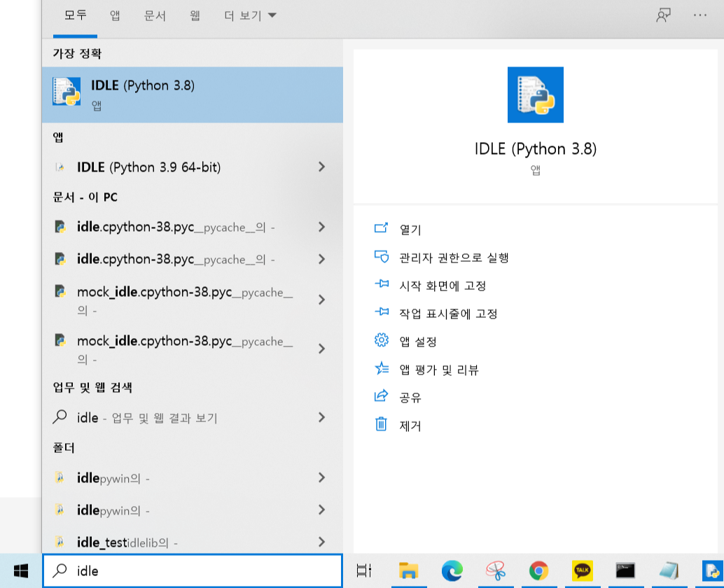This screenshot has height=588, width=724.
Task: Expand the idle web search result arrow
Action: pos(322,417)
